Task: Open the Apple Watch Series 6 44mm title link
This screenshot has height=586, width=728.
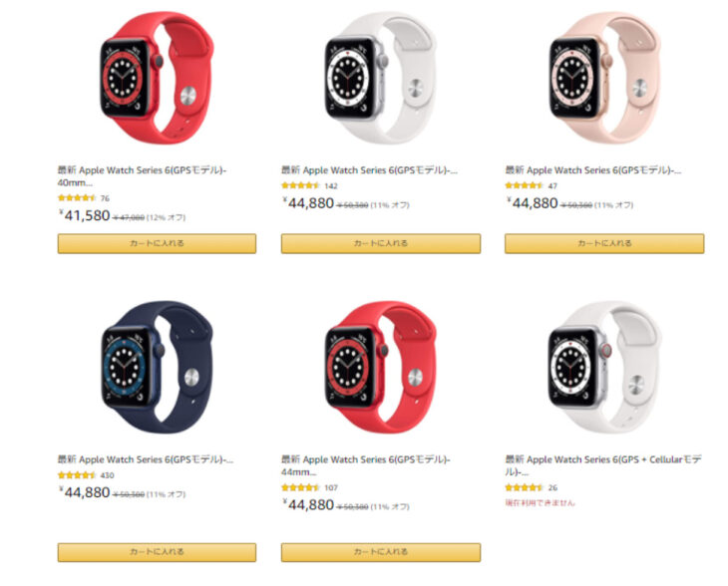Action: pyautogui.click(x=366, y=465)
